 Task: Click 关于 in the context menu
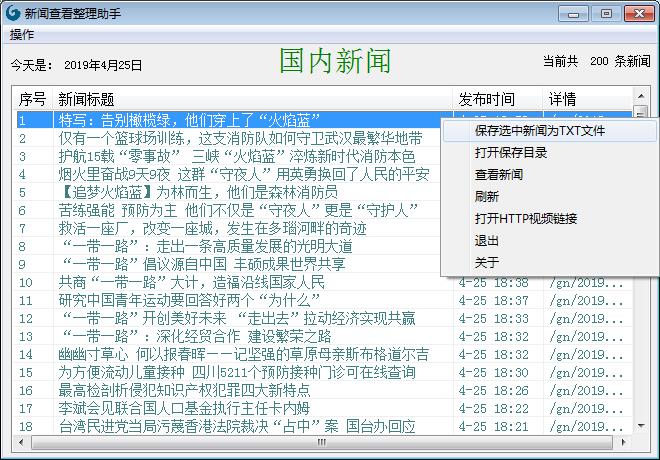pos(486,263)
